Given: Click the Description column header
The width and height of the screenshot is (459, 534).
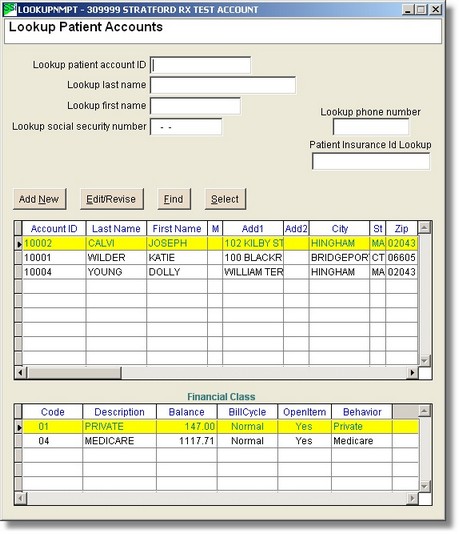Looking at the screenshot, I should click(x=120, y=412).
